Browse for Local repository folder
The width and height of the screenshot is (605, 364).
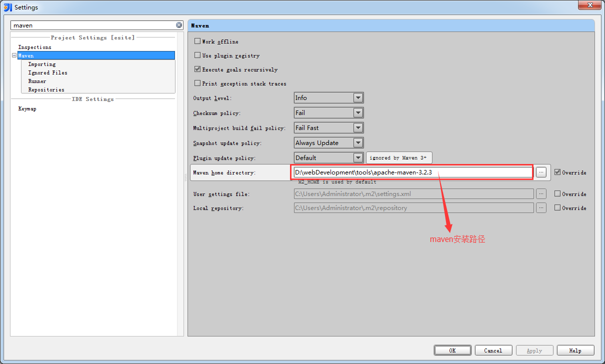coord(541,207)
